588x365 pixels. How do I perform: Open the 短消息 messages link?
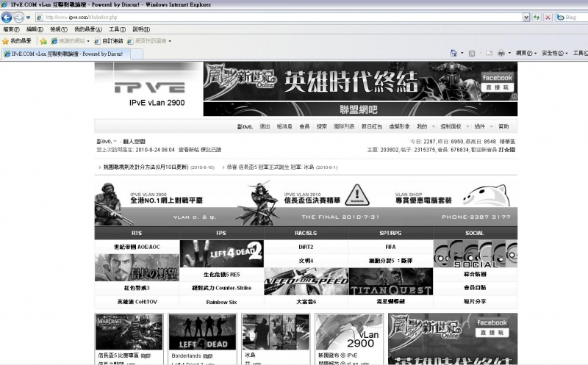pos(284,126)
